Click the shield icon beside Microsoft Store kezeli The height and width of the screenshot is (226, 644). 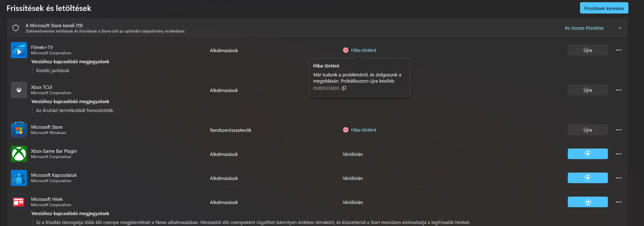pos(16,28)
